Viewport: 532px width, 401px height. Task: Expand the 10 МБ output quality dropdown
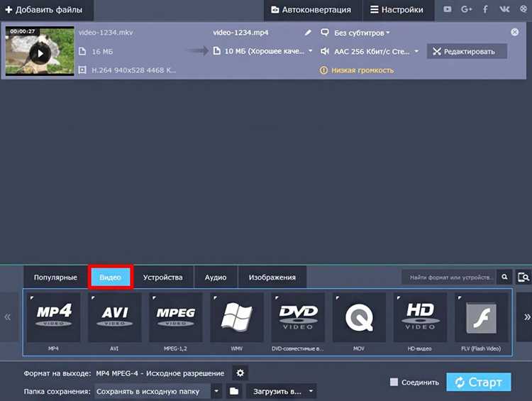pyautogui.click(x=268, y=51)
